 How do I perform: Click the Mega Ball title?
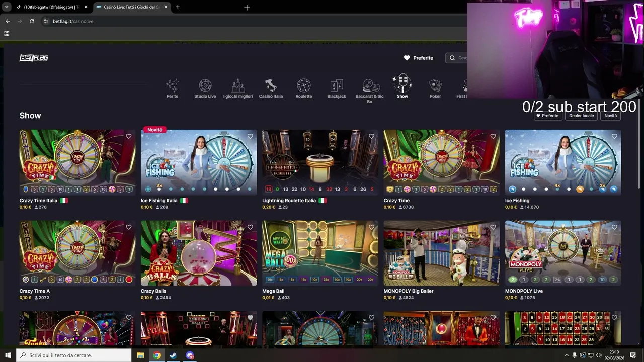[x=273, y=291]
